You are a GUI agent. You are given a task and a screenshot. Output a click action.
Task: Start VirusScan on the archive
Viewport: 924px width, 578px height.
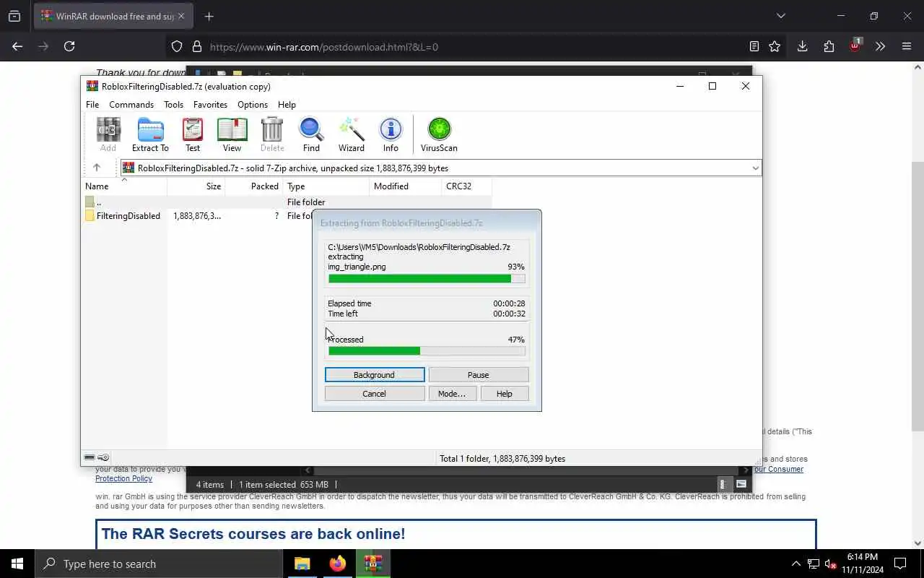(x=439, y=134)
